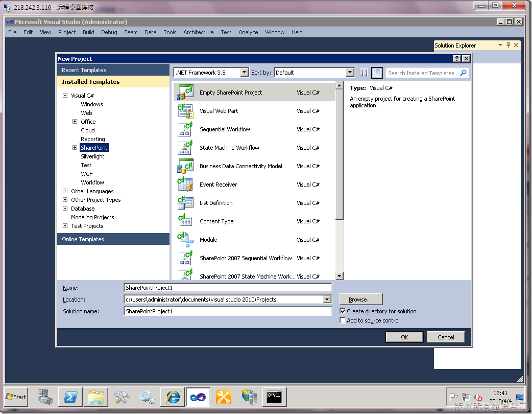Open the Sort by dropdown

tap(350, 73)
